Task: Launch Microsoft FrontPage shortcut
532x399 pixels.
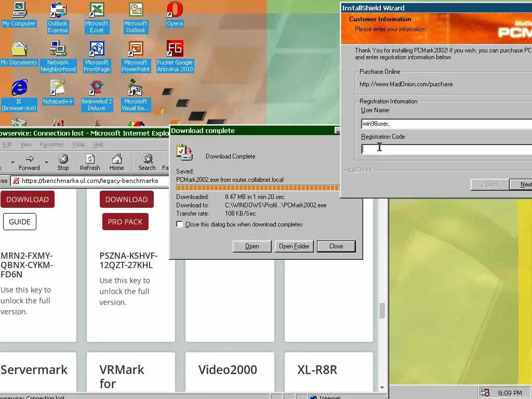Action: click(97, 56)
